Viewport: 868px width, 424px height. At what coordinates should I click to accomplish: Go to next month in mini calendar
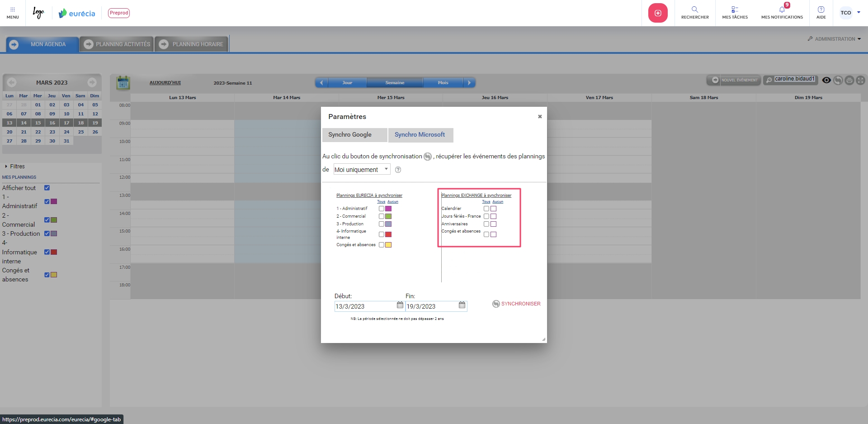click(x=92, y=82)
